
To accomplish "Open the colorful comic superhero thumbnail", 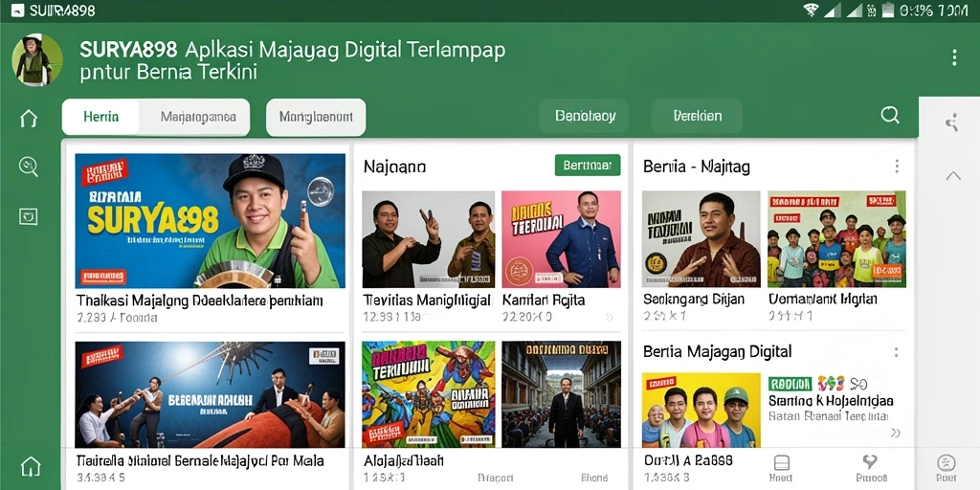I will point(428,394).
